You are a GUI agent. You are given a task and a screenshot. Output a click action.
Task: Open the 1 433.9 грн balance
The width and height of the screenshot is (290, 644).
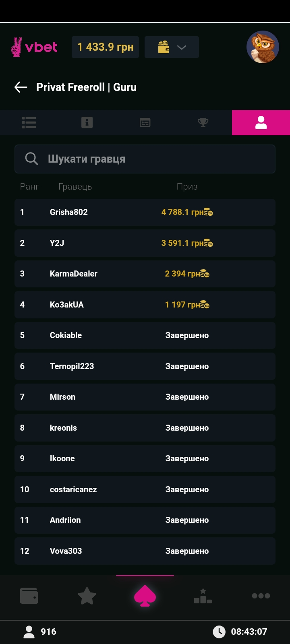pyautogui.click(x=105, y=47)
